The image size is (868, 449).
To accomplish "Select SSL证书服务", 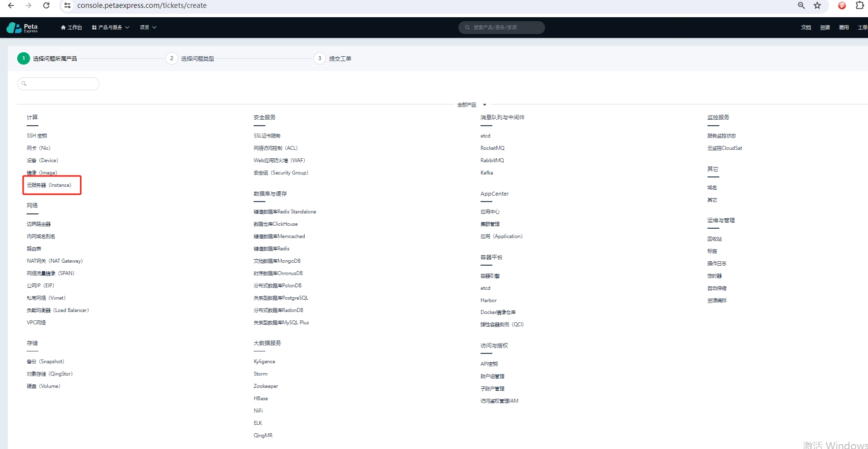I will [x=267, y=136].
